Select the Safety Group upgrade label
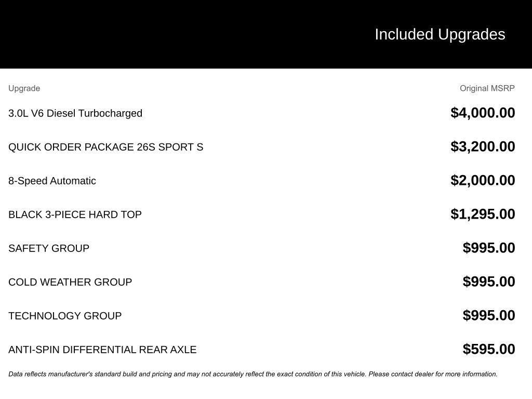The height and width of the screenshot is (399, 532). click(49, 248)
